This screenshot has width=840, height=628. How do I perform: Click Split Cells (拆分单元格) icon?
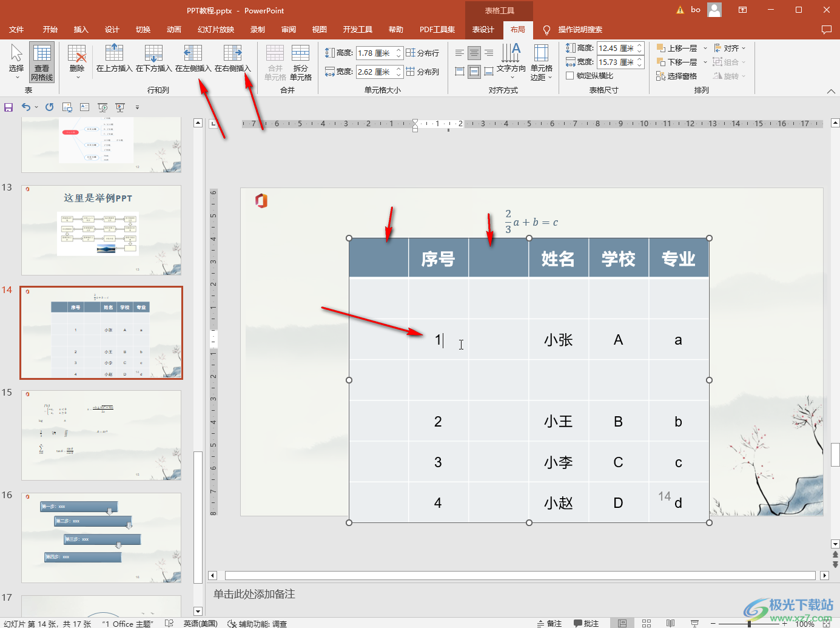pyautogui.click(x=301, y=62)
